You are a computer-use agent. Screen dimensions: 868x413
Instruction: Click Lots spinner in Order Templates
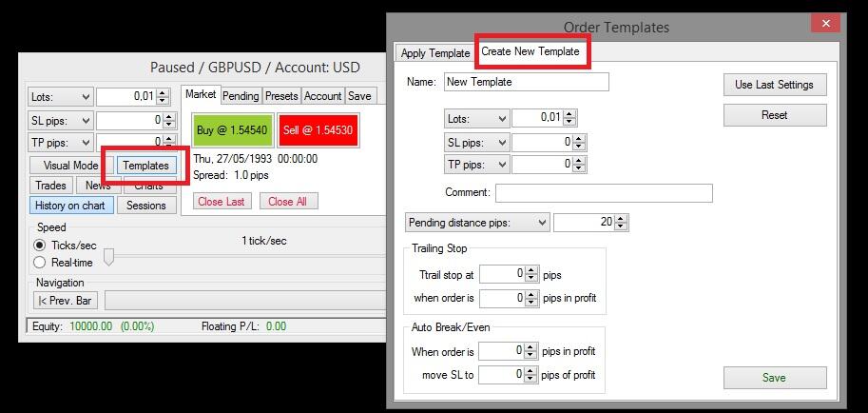[570, 118]
